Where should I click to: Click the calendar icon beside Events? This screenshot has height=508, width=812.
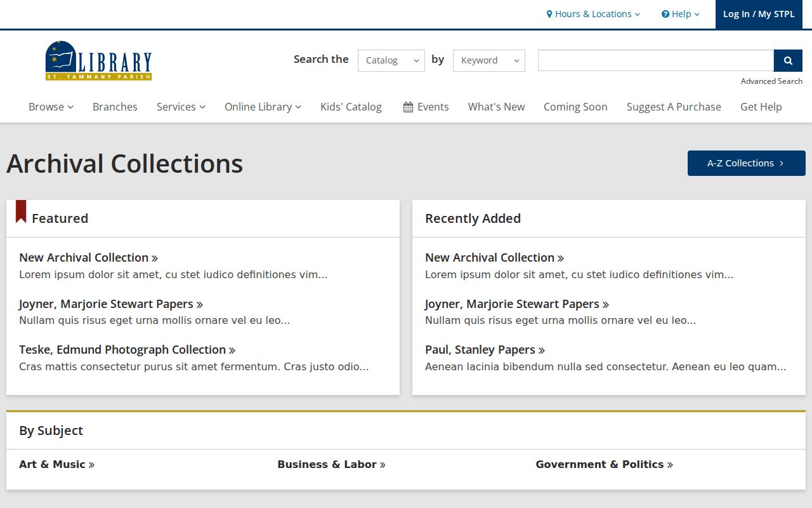point(408,107)
